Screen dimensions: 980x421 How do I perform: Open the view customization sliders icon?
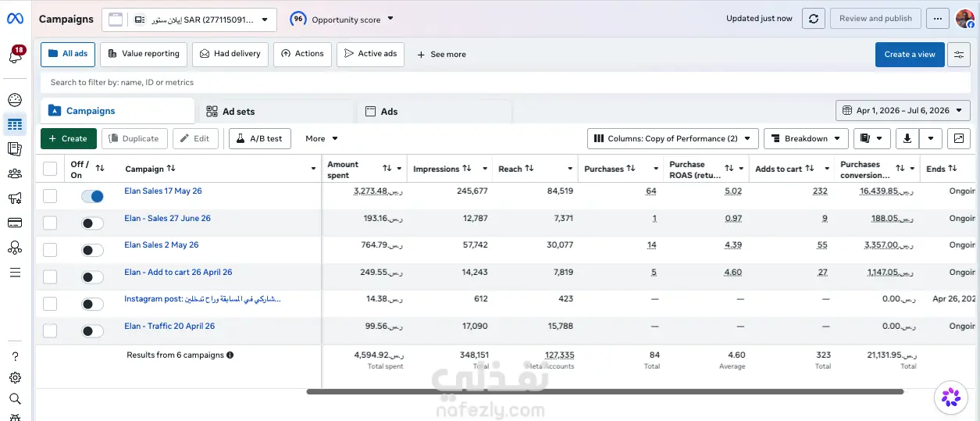click(x=959, y=55)
